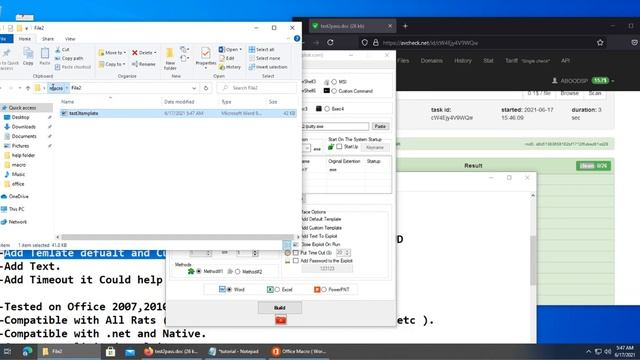Refresh the File2 folder view
The image size is (640, 360).
point(206,88)
